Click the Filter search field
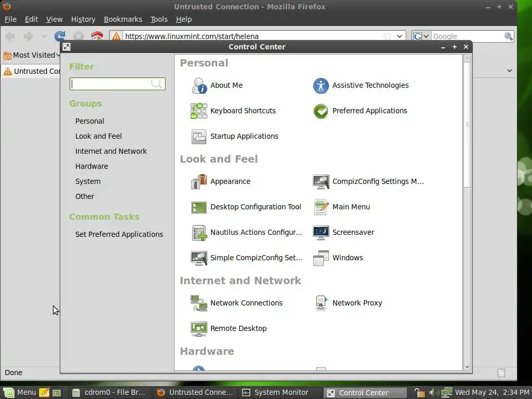 click(117, 84)
